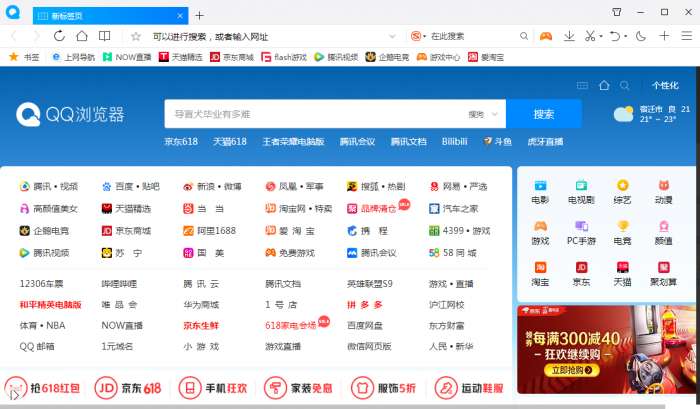700x409 pixels.
Task: Expand the address bar history dropdown
Action: (392, 36)
